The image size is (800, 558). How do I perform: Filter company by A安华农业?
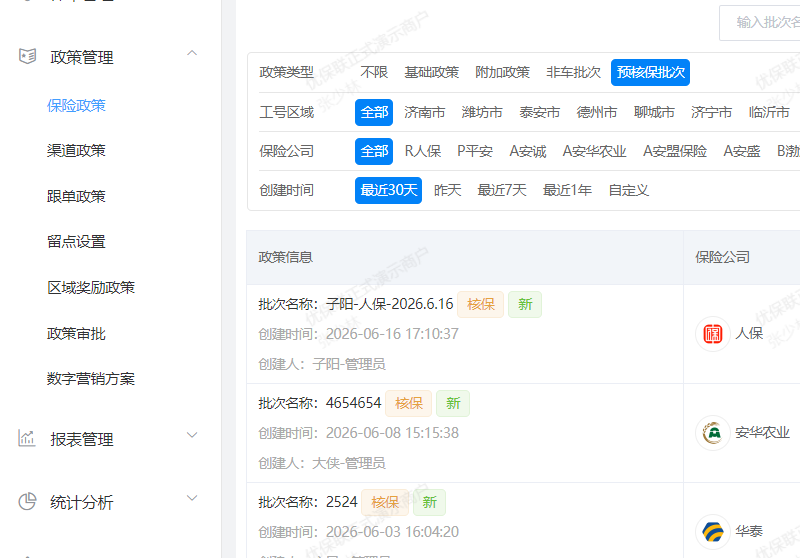[x=594, y=151]
